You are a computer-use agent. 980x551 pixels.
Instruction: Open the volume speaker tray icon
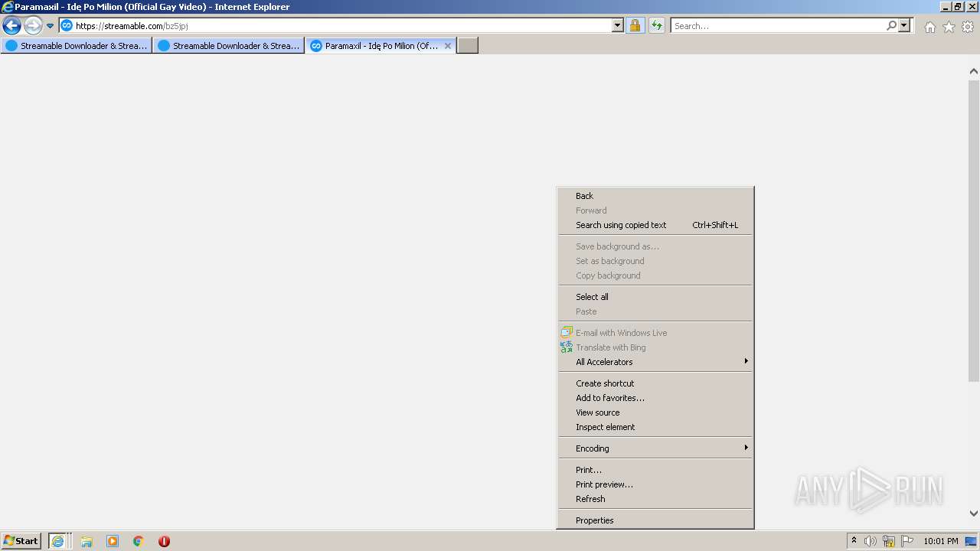[871, 541]
